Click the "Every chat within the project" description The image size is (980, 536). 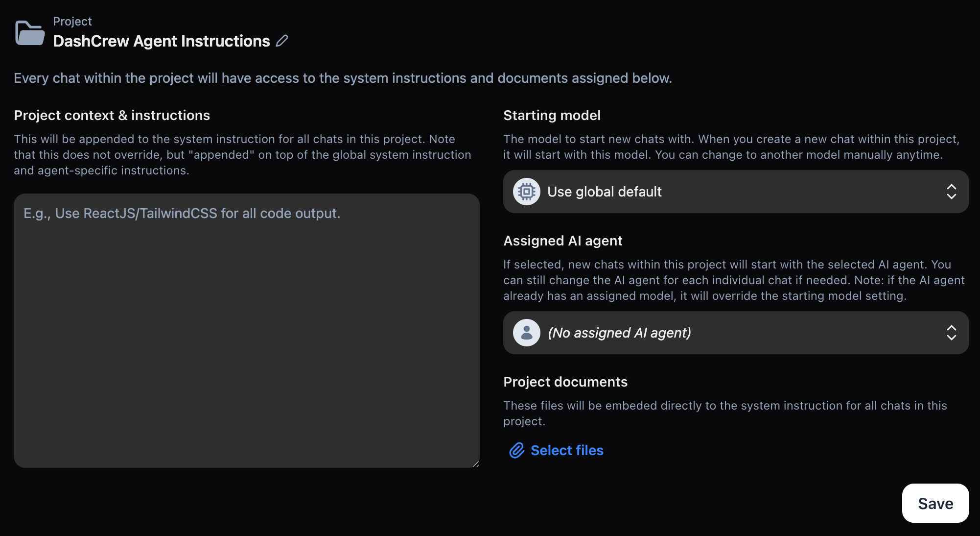pyautogui.click(x=343, y=78)
